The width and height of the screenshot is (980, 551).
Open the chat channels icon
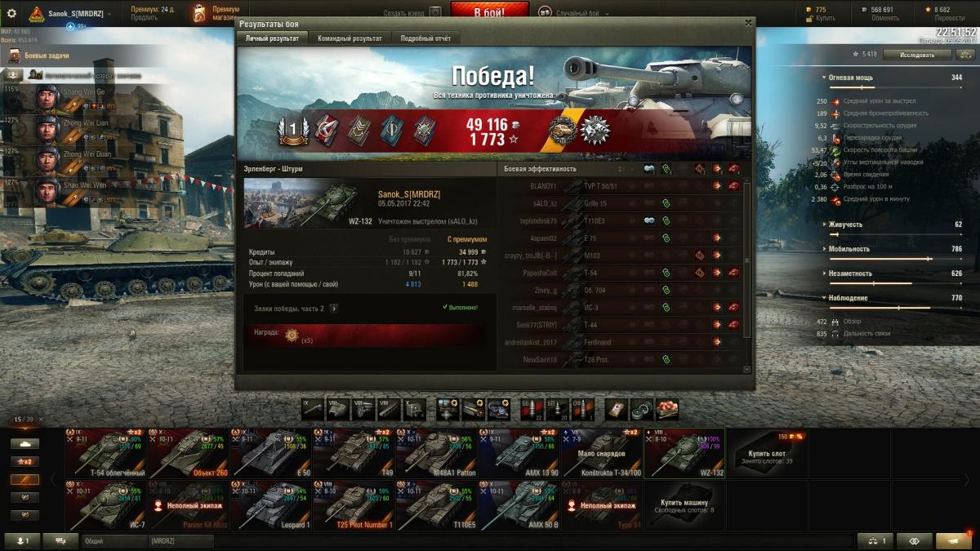[60, 540]
